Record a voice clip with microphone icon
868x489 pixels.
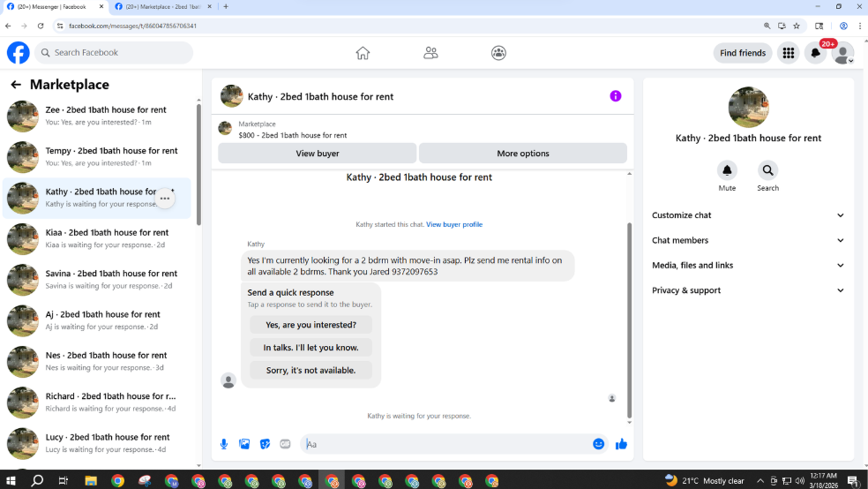224,444
